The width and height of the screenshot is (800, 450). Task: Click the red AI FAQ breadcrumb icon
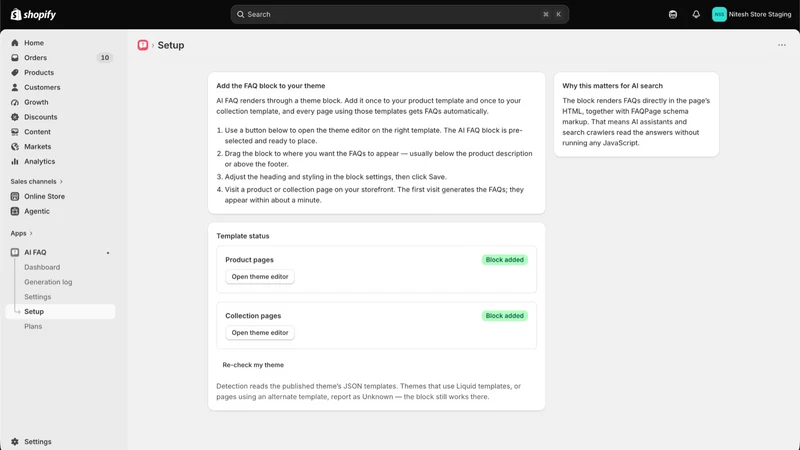coord(143,45)
